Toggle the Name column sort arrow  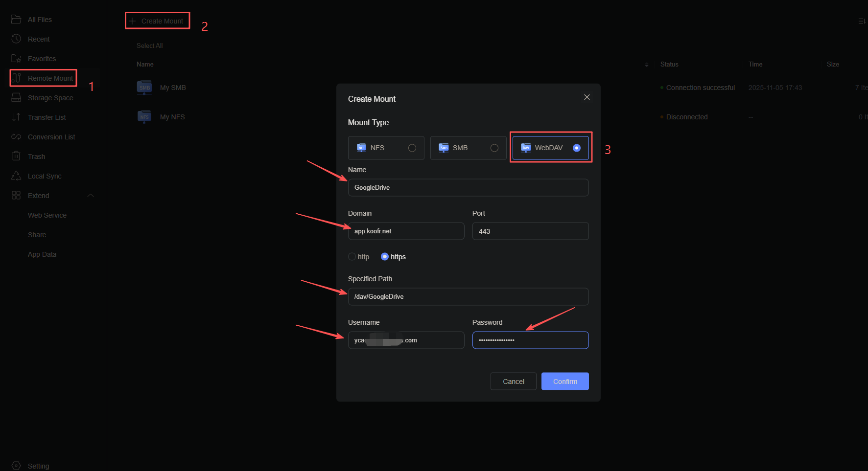point(647,65)
